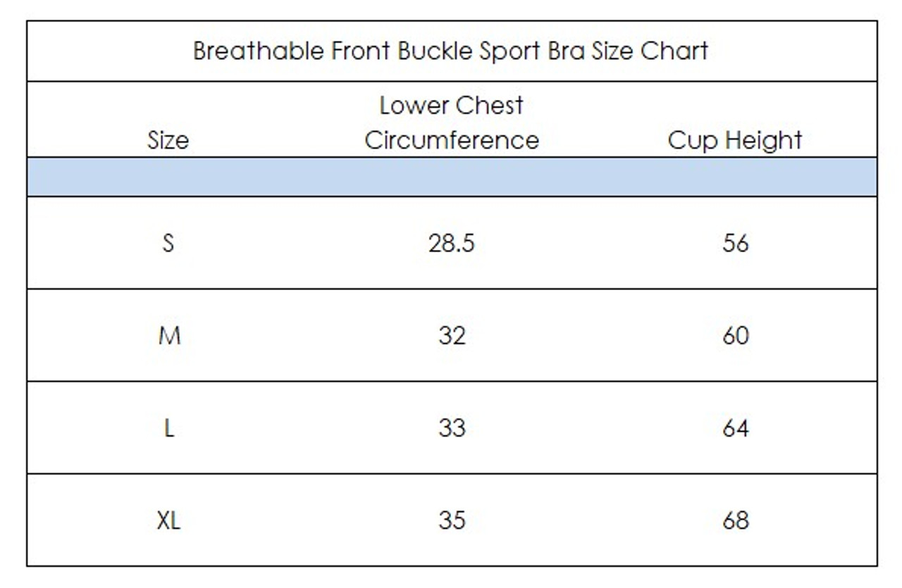Click the cup height value 60

[x=735, y=335]
